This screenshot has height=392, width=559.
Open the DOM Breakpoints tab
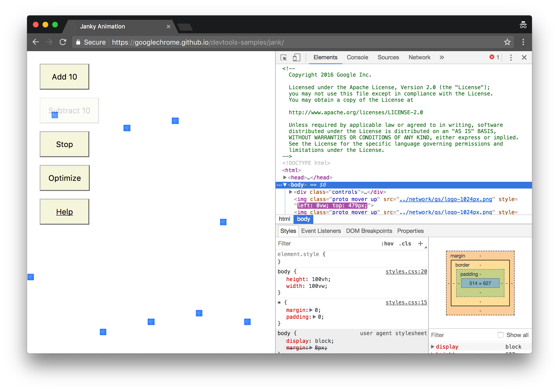pyautogui.click(x=369, y=231)
